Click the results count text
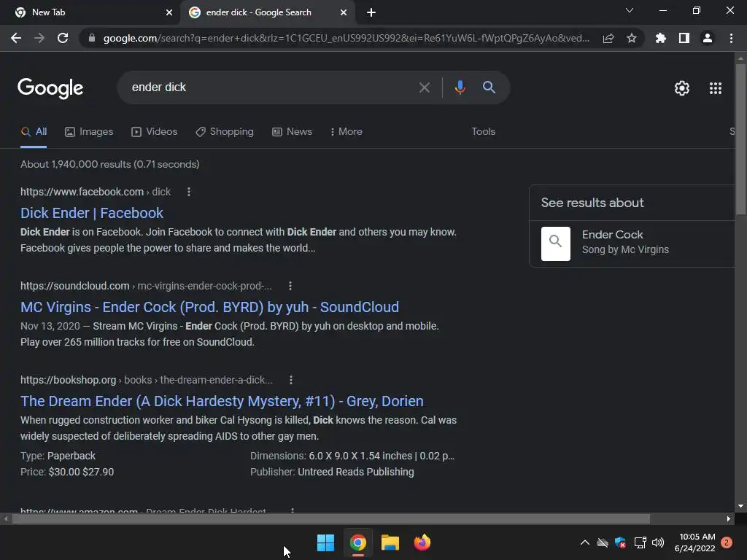This screenshot has height=560, width=747. click(110, 164)
